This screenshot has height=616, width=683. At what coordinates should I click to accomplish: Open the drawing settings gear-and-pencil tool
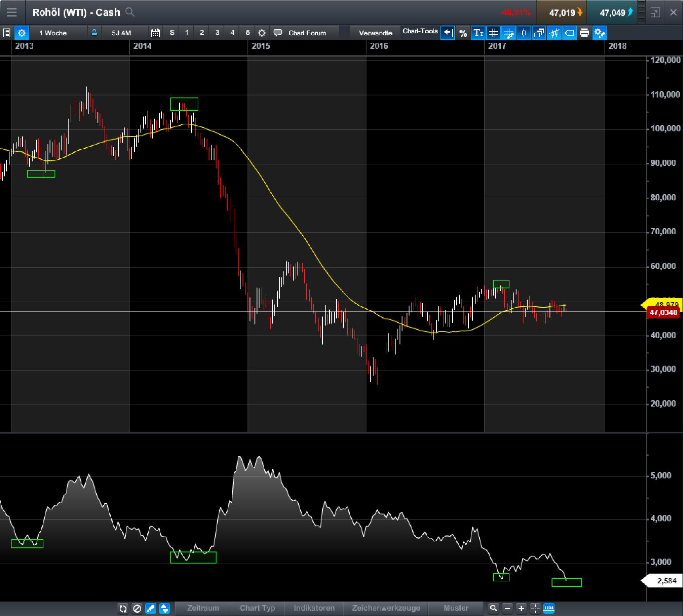point(600,33)
